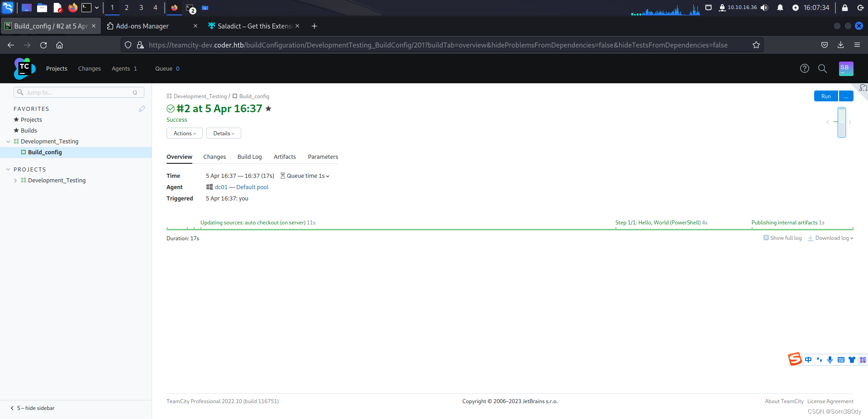Open the Kali applications menu icon
The image size is (868, 419).
pyautogui.click(x=8, y=7)
